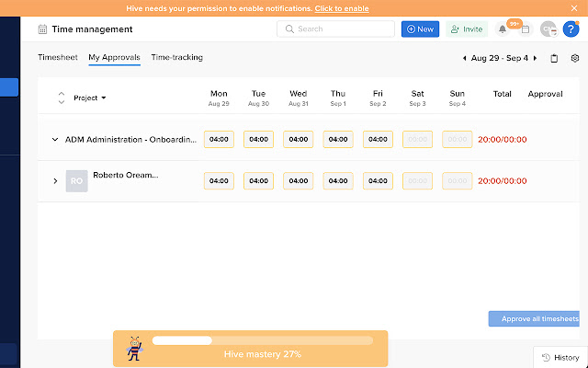Click Roberto row Saturday 00:00 cell

click(418, 181)
